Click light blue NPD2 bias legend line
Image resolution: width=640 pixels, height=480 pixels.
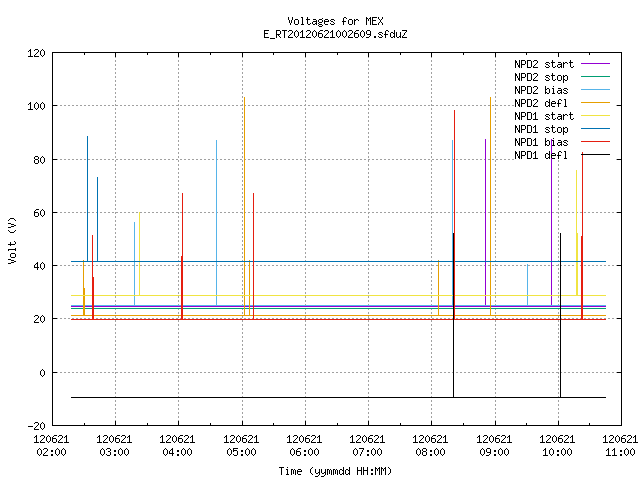pyautogui.click(x=596, y=90)
